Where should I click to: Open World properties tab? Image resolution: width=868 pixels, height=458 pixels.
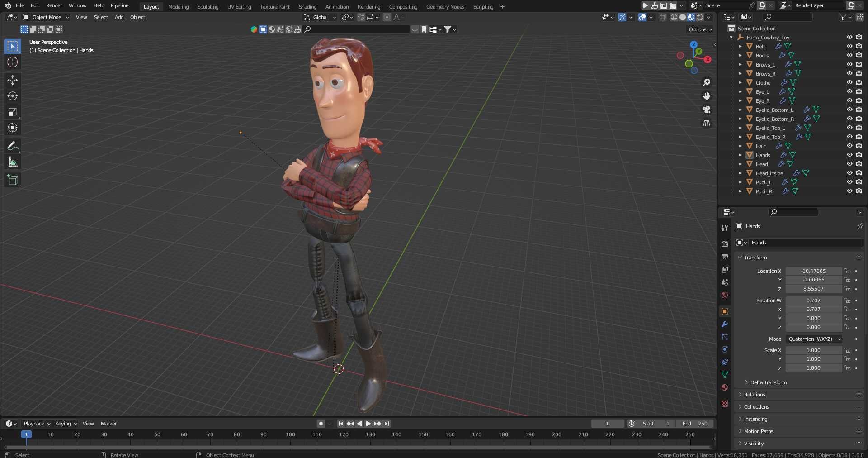click(x=725, y=295)
